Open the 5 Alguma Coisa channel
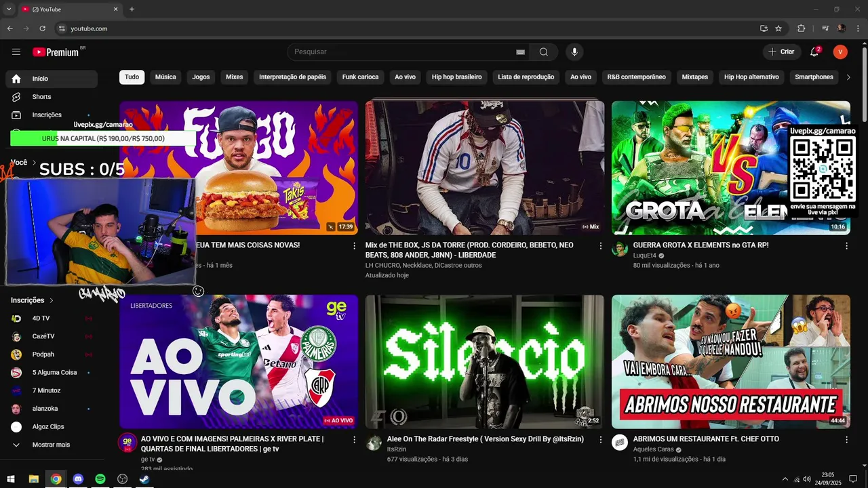Screen dimensions: 868x488 click(52, 373)
